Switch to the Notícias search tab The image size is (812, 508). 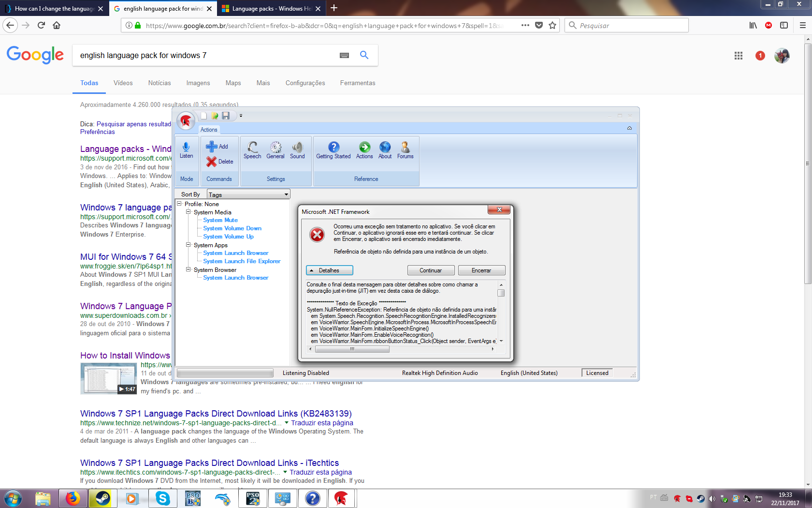(159, 83)
